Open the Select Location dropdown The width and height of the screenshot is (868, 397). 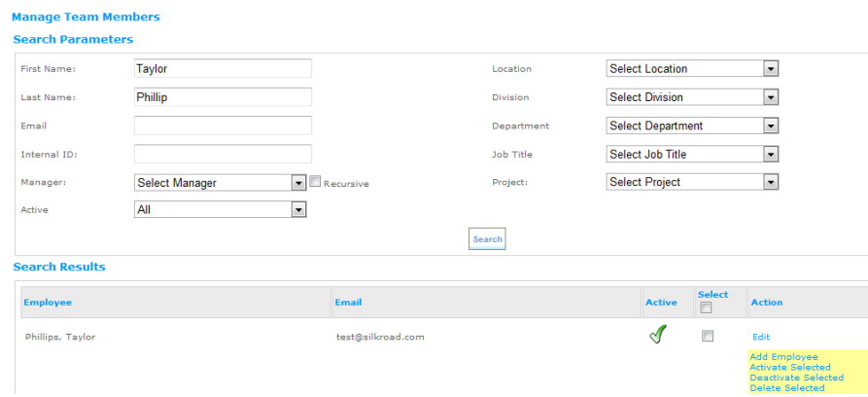coord(692,69)
